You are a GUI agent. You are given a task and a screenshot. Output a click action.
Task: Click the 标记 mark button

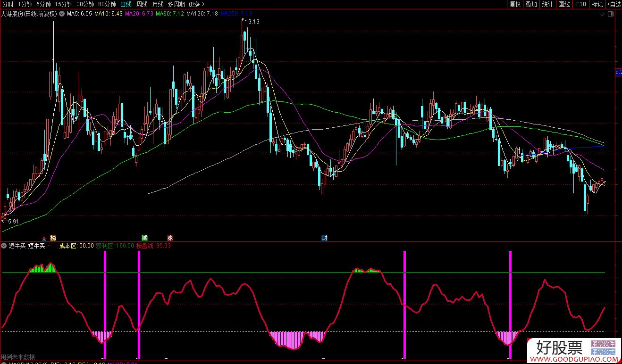597,4
